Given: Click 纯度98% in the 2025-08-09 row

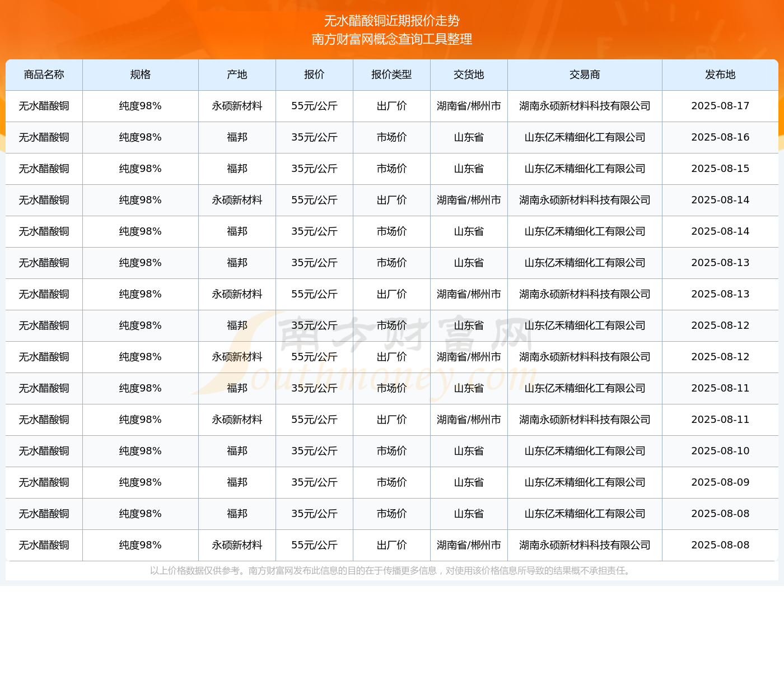Looking at the screenshot, I should click(141, 482).
